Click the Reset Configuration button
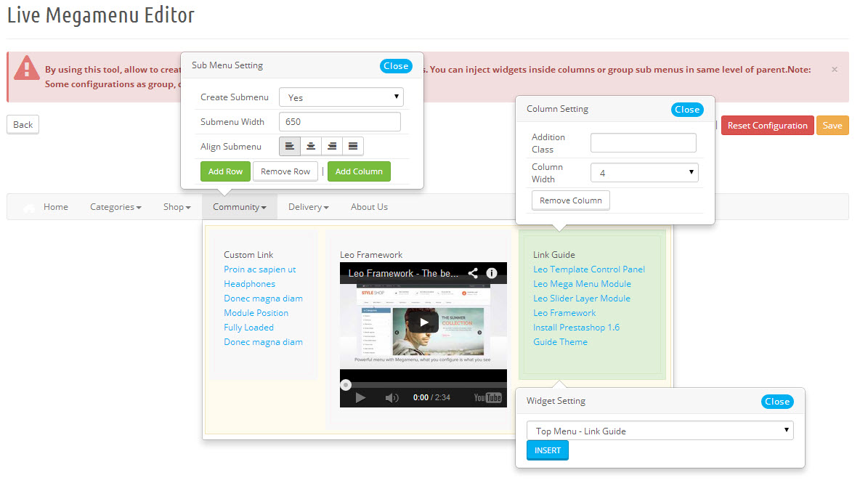 coord(767,126)
